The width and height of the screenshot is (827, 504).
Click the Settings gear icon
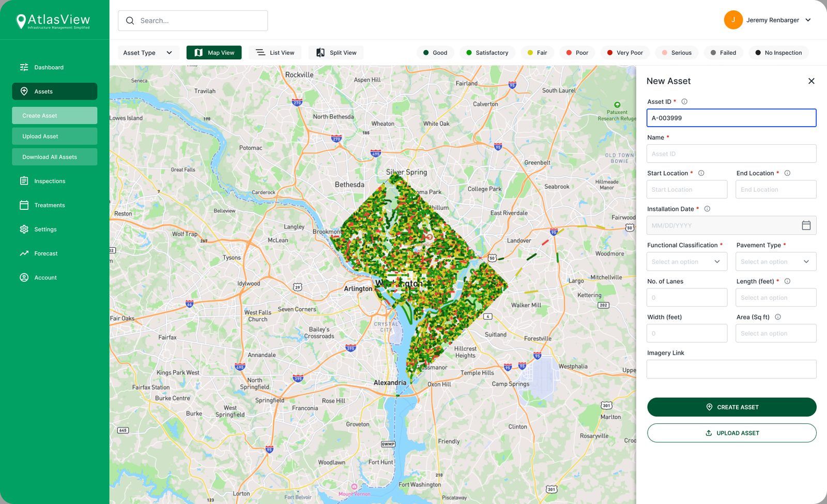click(x=24, y=229)
